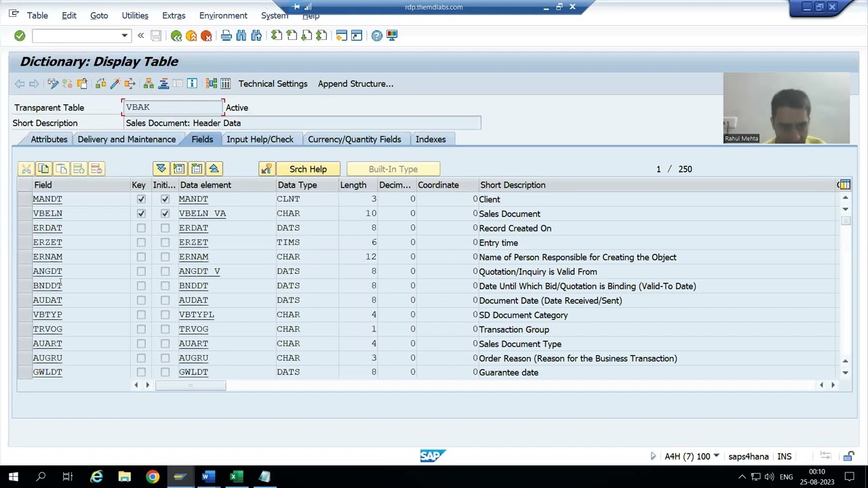Open the Utilities menu
The width and height of the screenshot is (868, 488).
coord(135,15)
